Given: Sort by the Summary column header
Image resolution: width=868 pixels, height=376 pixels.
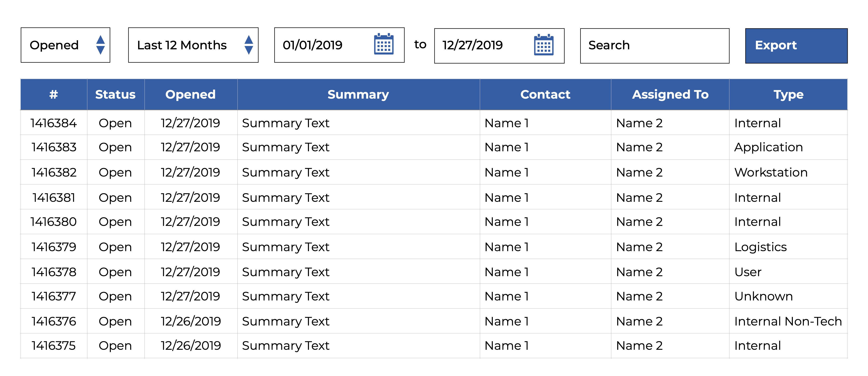Looking at the screenshot, I should tap(358, 95).
